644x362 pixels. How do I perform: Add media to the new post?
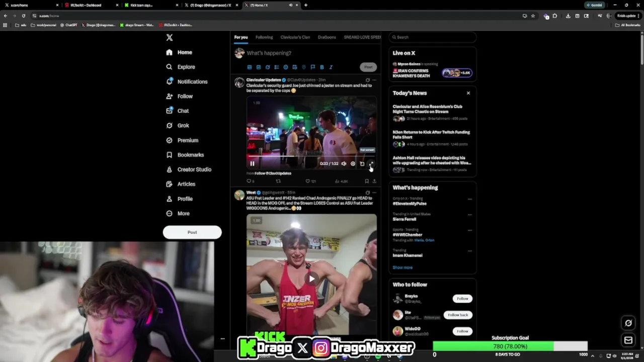point(249,67)
